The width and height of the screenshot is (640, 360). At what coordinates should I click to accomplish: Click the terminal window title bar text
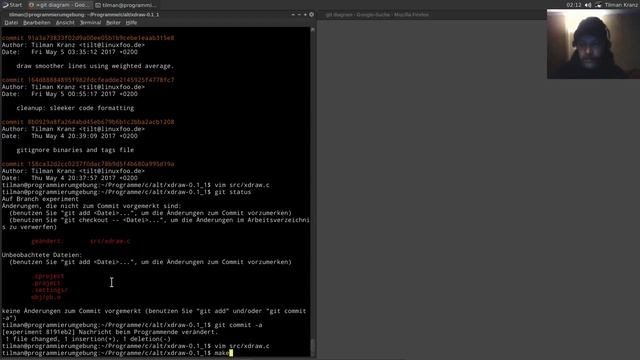[84, 15]
